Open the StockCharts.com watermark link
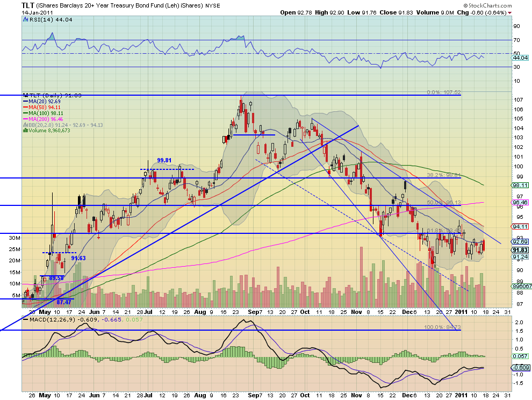532x400 pixels. [x=487, y=5]
